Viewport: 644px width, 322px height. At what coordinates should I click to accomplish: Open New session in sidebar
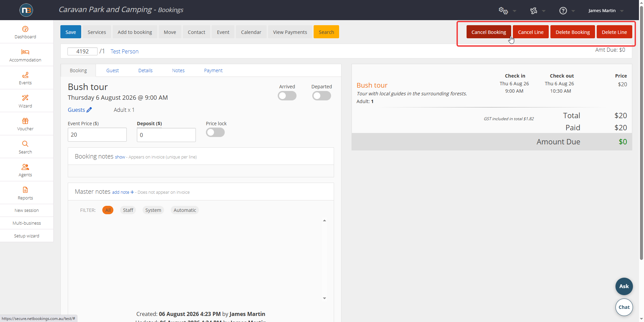26,211
